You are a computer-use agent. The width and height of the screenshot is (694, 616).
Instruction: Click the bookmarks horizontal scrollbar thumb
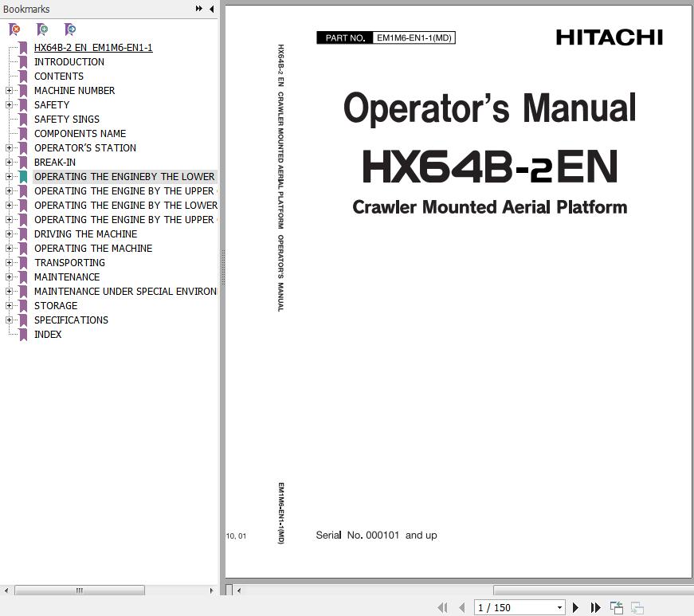point(80,590)
